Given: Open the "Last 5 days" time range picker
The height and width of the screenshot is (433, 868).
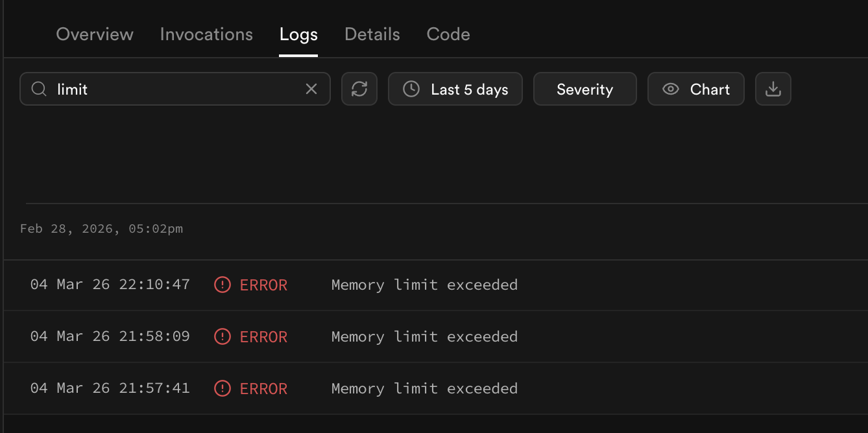Looking at the screenshot, I should [x=455, y=89].
